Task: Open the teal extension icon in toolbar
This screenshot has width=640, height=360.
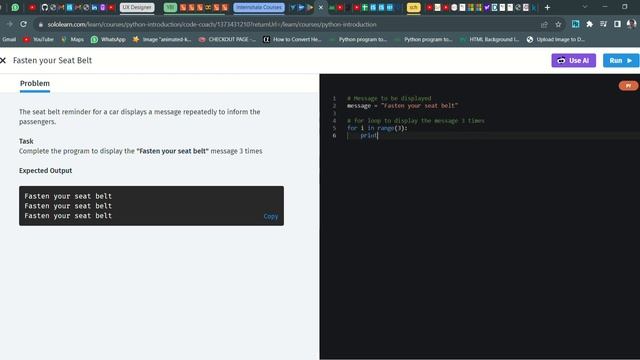Action: tap(576, 24)
